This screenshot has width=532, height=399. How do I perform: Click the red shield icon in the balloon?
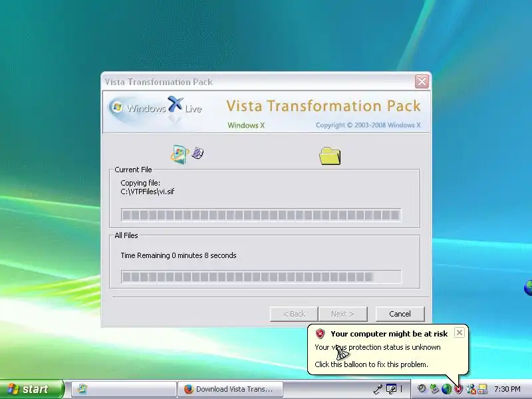(320, 334)
